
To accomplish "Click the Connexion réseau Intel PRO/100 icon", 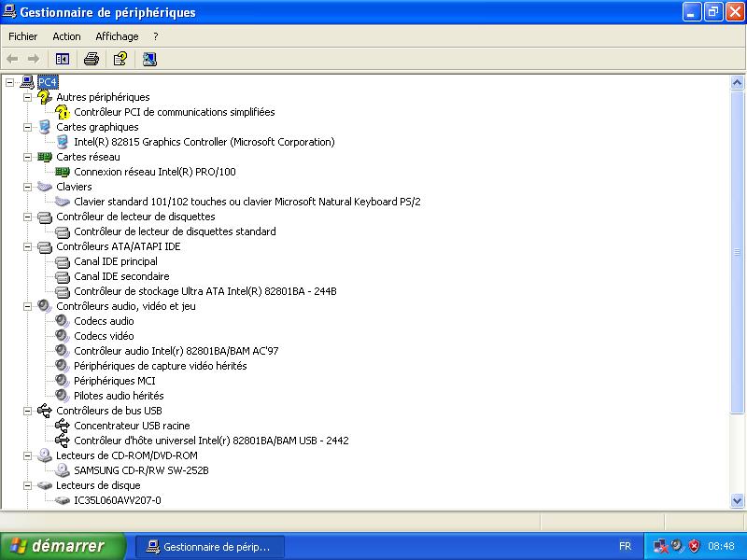I will 63,172.
